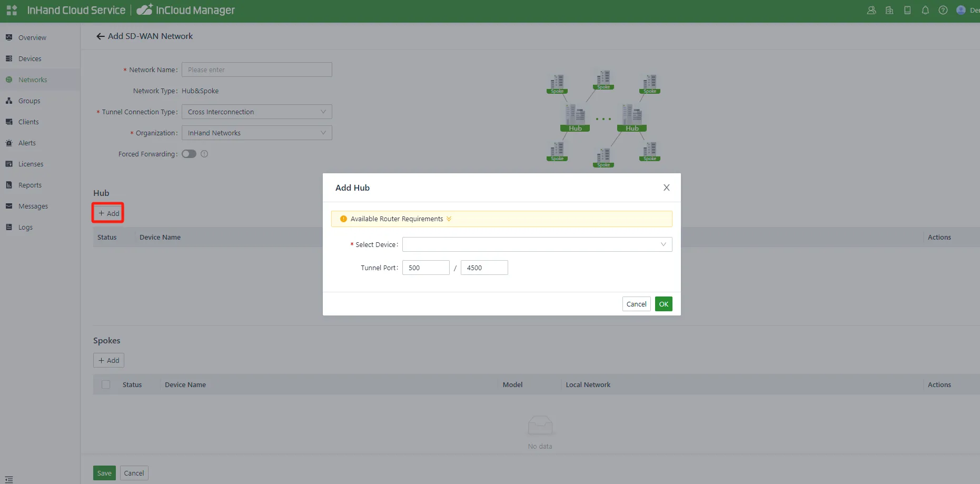Click the Logs sidebar icon
This screenshot has height=484, width=980.
[x=9, y=227]
